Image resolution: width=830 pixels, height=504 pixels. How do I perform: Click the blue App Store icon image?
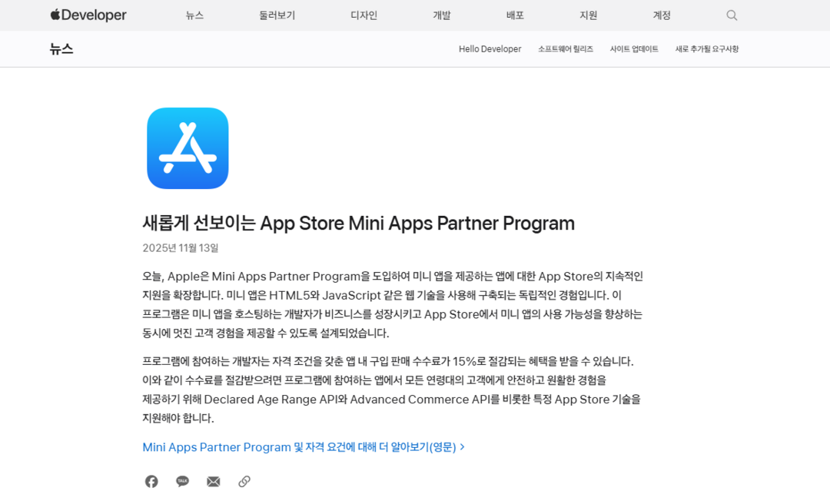(x=188, y=148)
